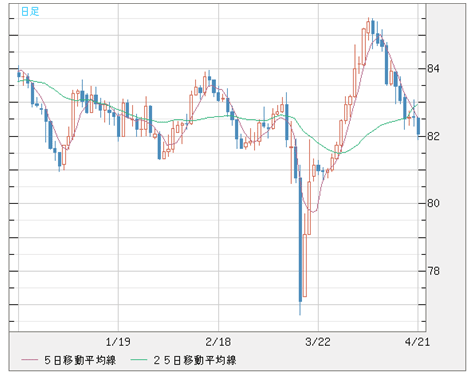The width and height of the screenshot is (470, 377).
Task: Click the 78 price axis label
Action: pos(433,271)
